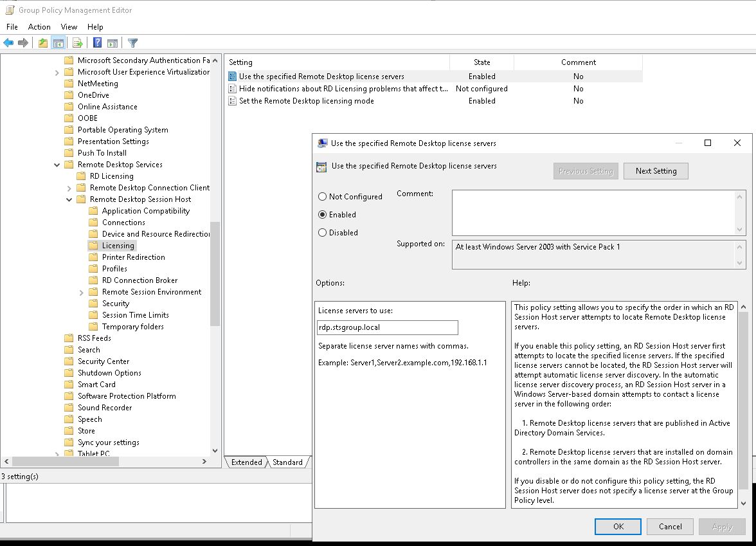The image size is (756, 546).
Task: Click the Up One Level folder icon
Action: click(x=42, y=42)
